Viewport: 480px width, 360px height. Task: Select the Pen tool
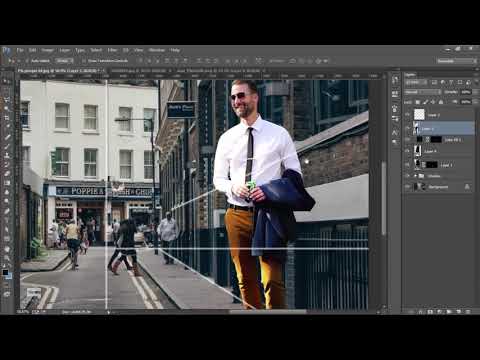[x=6, y=211]
